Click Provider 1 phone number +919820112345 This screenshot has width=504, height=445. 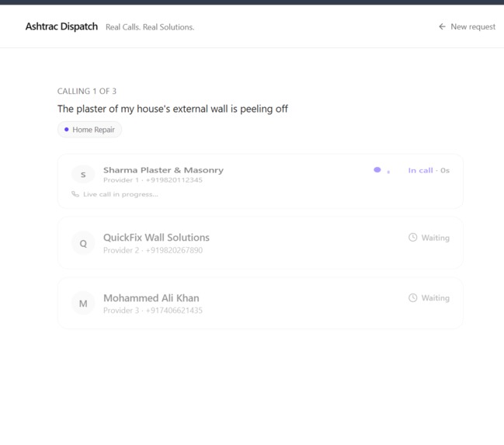(174, 180)
